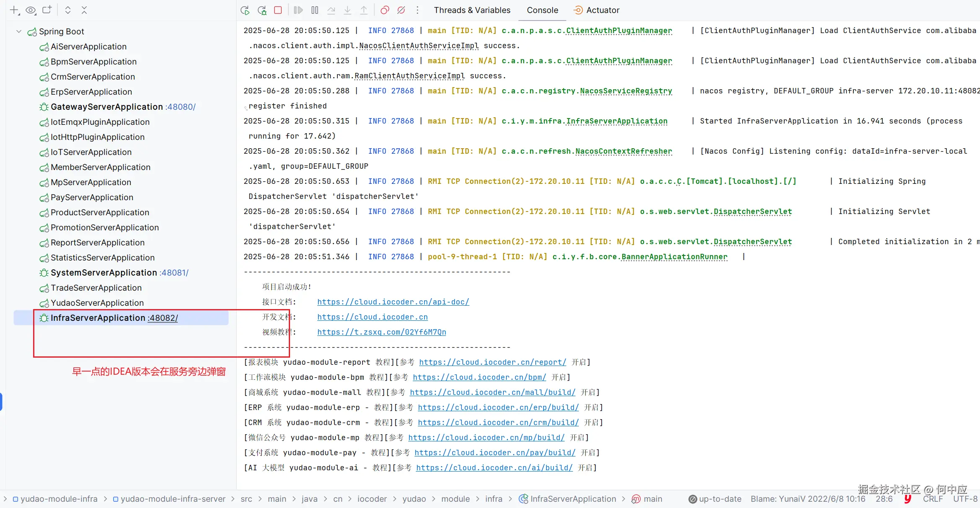Switch to the Threads & Variables tab
Image resolution: width=980 pixels, height=508 pixels.
[x=472, y=10]
